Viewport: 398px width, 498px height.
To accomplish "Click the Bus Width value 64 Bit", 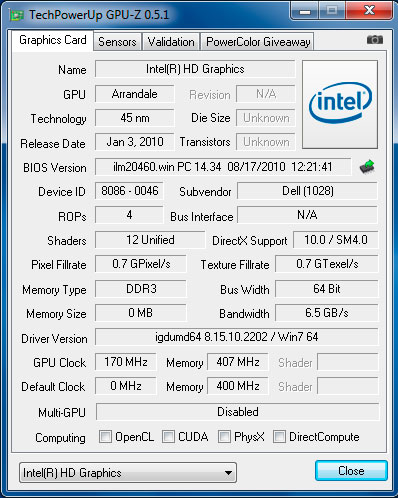I will click(327, 289).
